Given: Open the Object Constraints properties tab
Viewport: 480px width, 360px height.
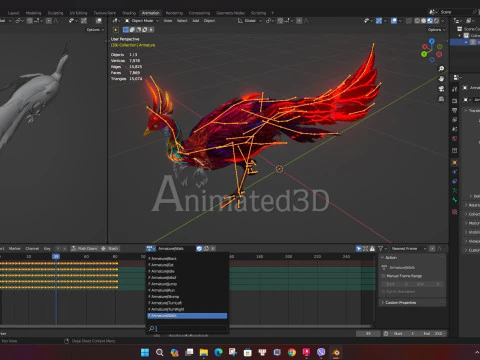Looking at the screenshot, I should [454, 181].
